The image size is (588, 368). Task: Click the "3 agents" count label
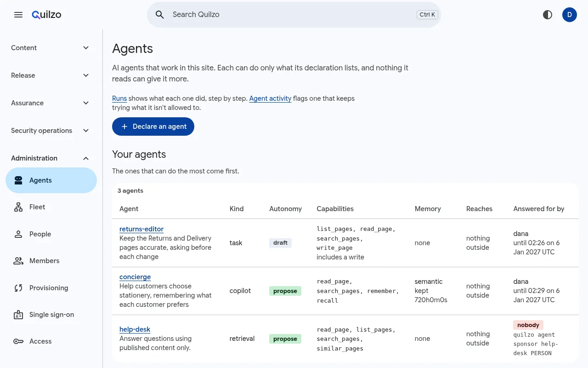point(130,191)
